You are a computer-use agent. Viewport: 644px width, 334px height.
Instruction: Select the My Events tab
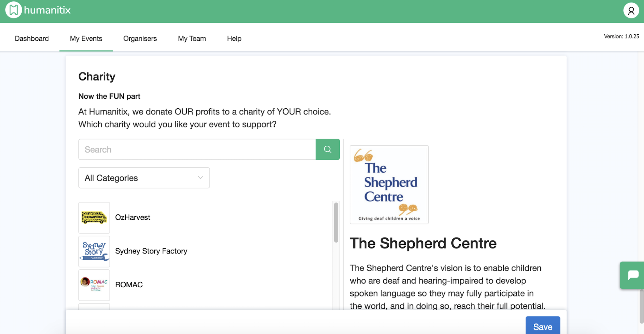(86, 39)
